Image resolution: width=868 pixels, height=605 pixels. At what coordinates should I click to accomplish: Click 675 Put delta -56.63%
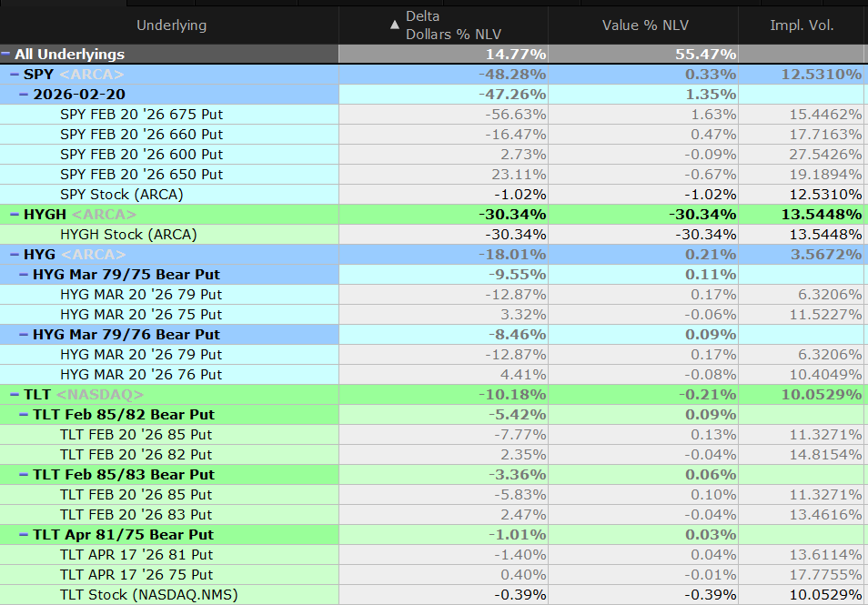pos(515,114)
